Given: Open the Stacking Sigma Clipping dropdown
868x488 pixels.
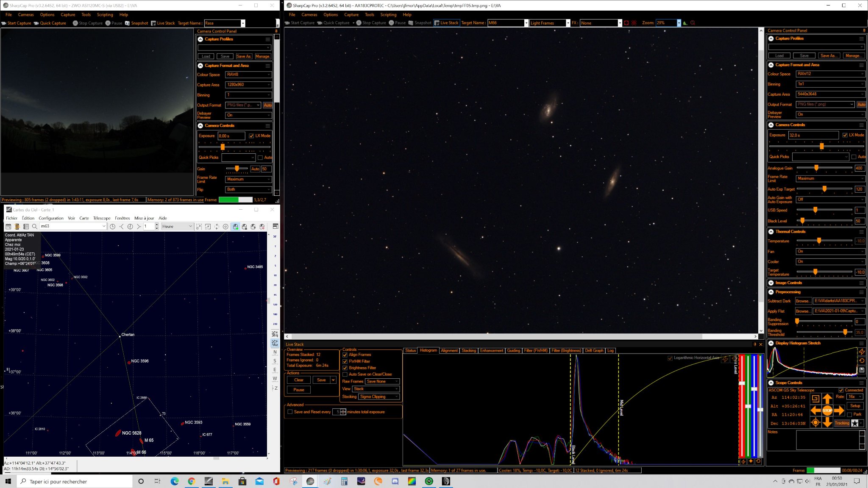Looking at the screenshot, I should click(x=379, y=397).
